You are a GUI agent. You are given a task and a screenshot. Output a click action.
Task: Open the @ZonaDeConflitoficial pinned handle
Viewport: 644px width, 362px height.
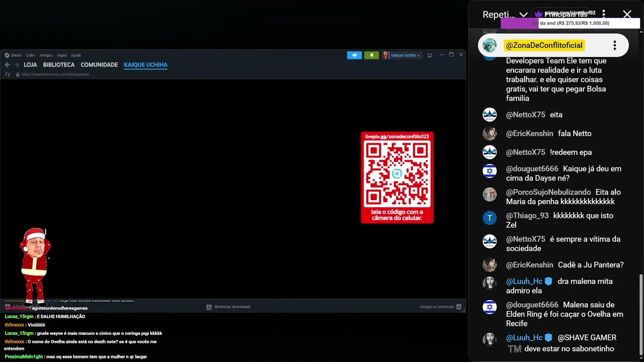pos(544,45)
